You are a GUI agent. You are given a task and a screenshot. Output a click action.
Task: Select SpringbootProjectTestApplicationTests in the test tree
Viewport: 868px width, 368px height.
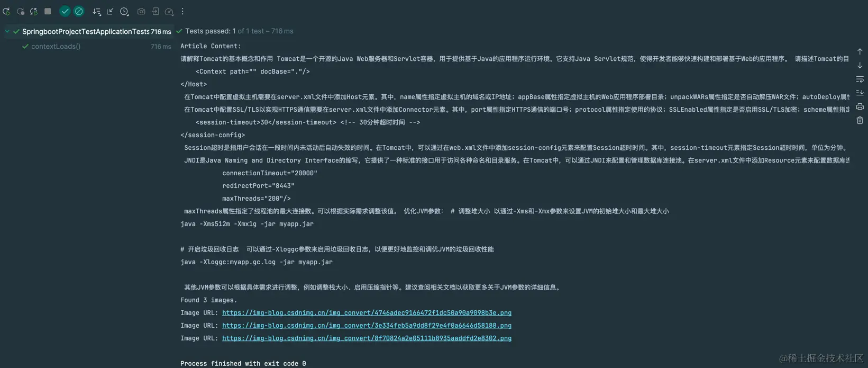[86, 31]
